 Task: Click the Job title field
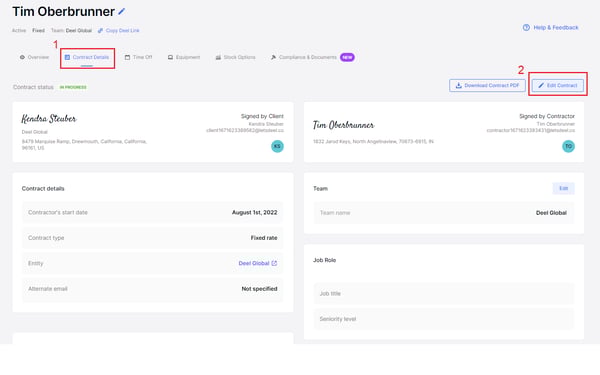pyautogui.click(x=444, y=294)
